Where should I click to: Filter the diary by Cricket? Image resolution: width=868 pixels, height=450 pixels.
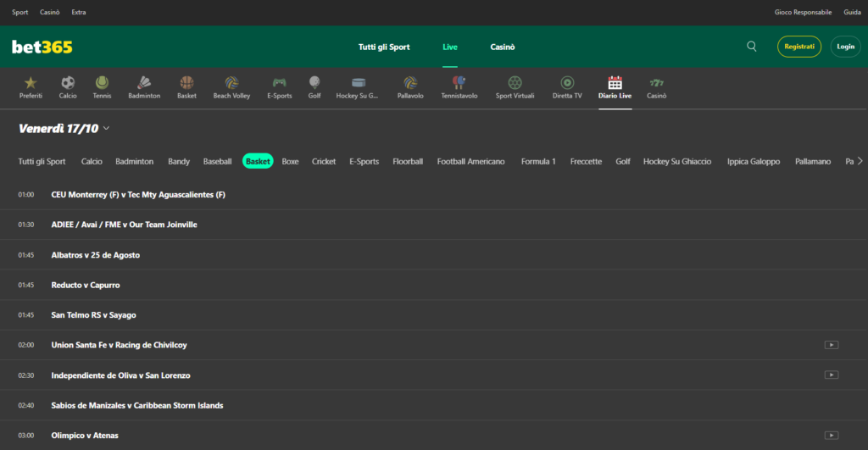pyautogui.click(x=323, y=162)
